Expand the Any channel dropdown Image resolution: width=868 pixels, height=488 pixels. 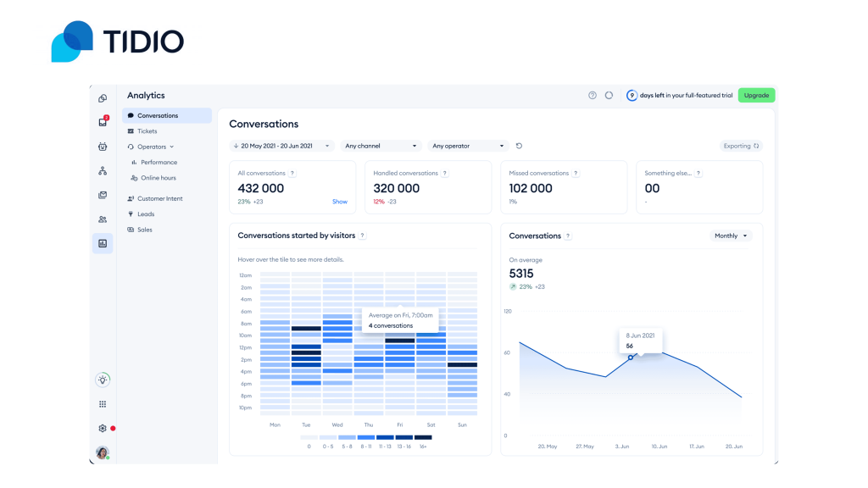(x=381, y=146)
